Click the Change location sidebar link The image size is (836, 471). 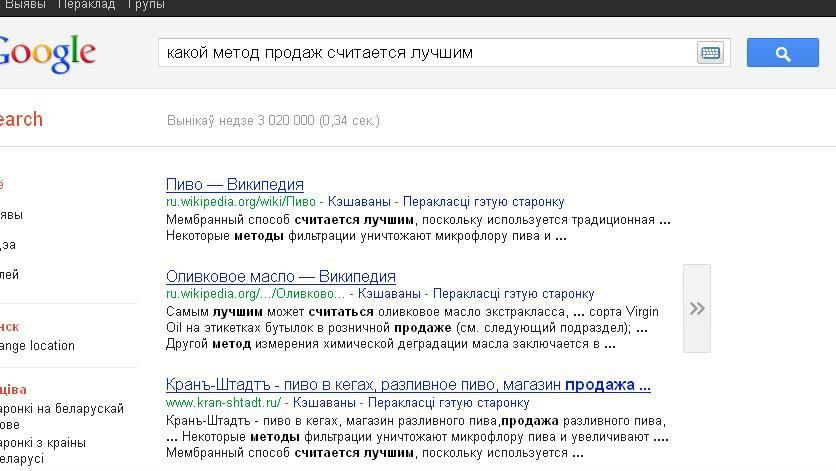click(x=38, y=346)
